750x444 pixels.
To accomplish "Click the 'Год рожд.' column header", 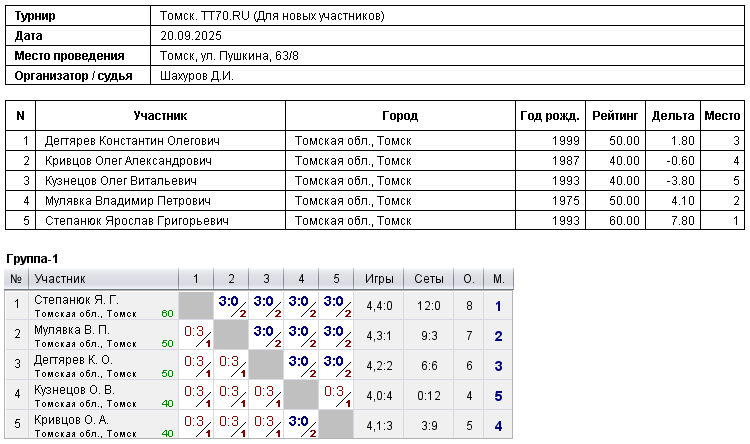I will pos(548,116).
